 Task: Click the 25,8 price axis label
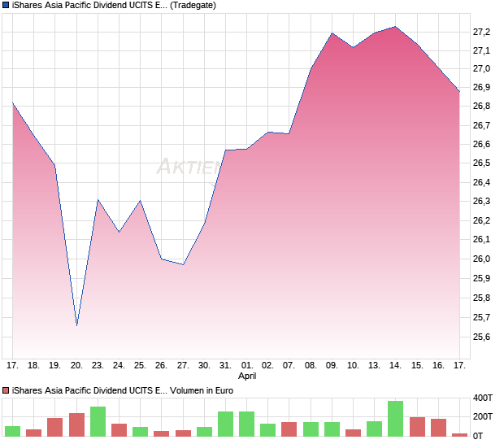pyautogui.click(x=481, y=298)
